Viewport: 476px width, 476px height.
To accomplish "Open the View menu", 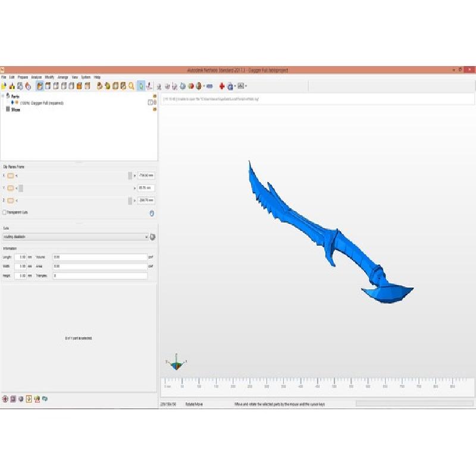I will click(75, 77).
